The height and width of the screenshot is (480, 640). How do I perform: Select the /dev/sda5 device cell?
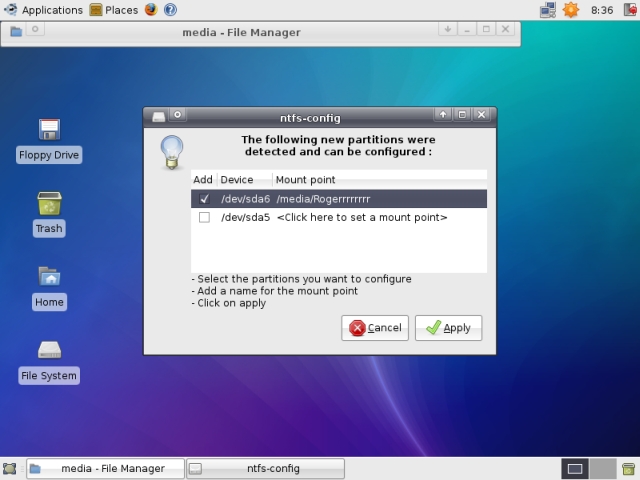245,217
